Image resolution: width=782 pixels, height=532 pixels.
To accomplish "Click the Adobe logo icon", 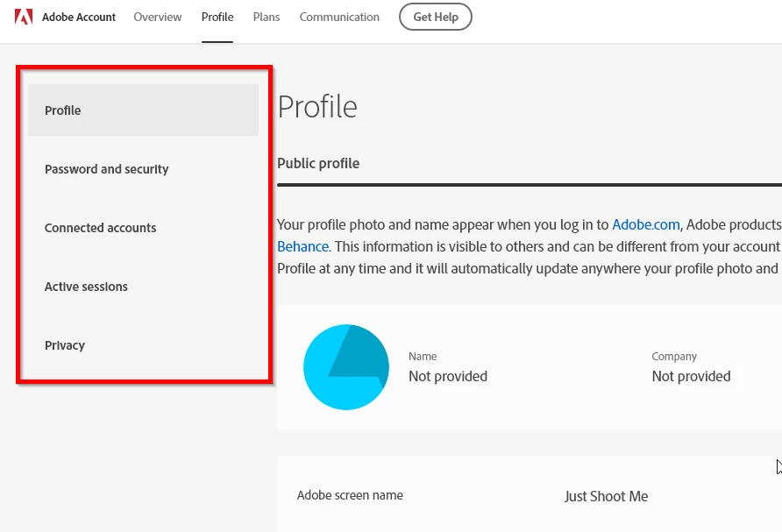I will tap(24, 17).
